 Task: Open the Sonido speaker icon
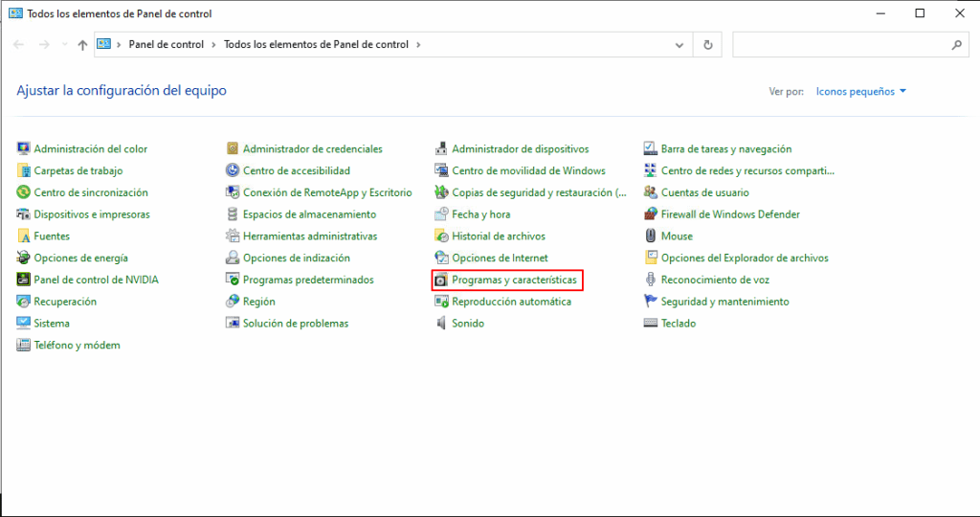[x=441, y=324]
